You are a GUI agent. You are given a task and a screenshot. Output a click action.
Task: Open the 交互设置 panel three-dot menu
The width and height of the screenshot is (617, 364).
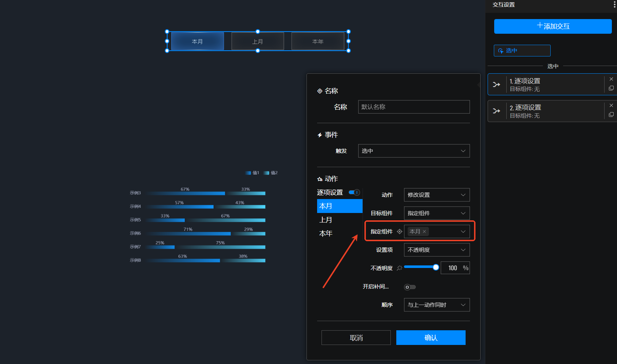tap(614, 4)
